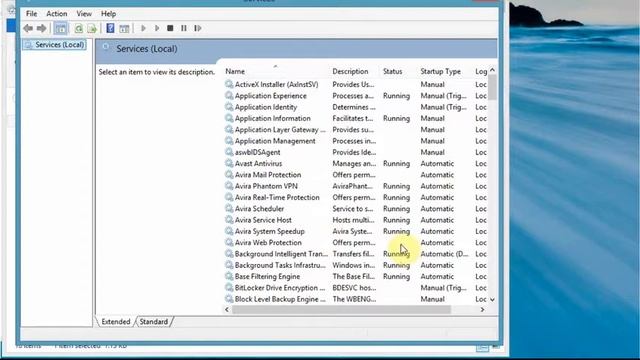Click Running status of Avast Antivirus
This screenshot has width=640, height=360.
click(x=396, y=164)
